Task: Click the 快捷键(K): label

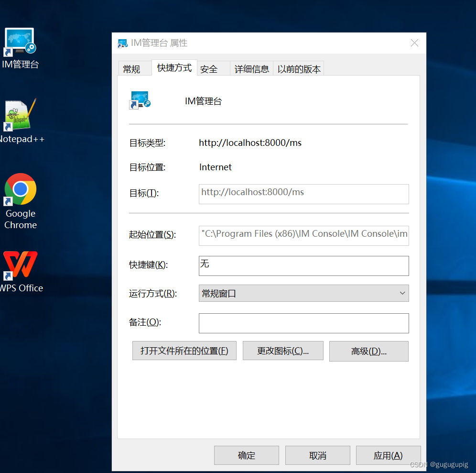Action: tap(149, 264)
